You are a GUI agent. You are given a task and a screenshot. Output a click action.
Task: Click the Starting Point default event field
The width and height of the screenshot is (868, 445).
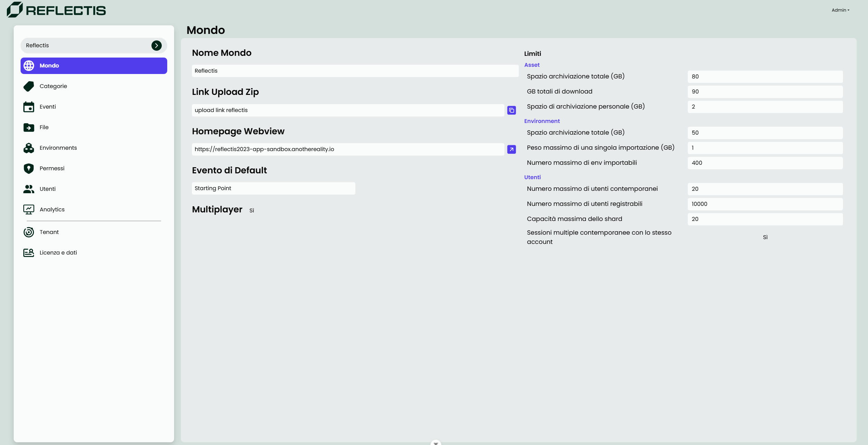273,188
